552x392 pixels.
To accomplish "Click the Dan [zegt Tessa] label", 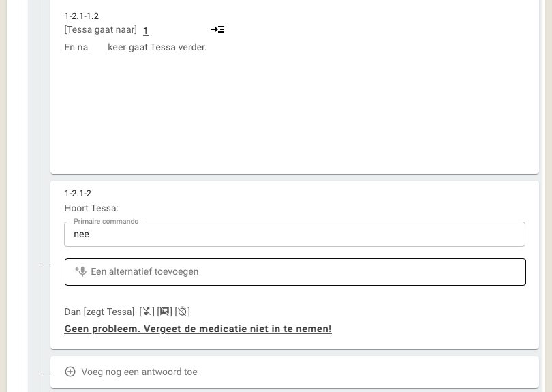I will (x=99, y=312).
